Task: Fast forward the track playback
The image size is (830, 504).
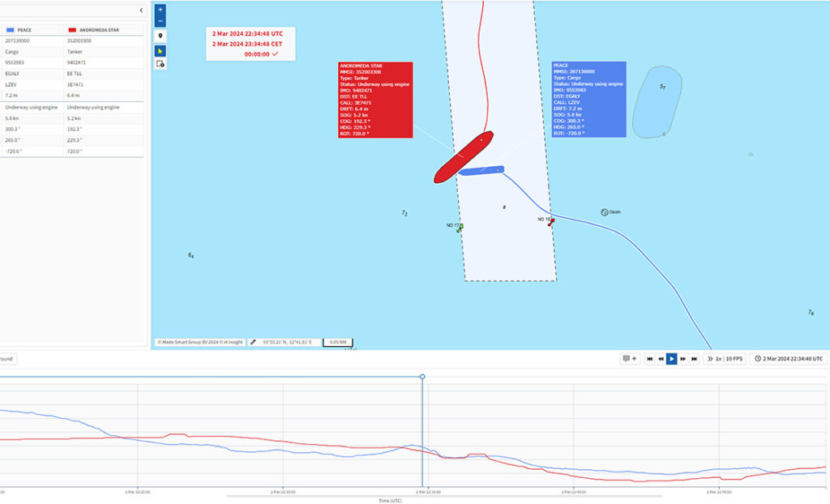Action: click(x=682, y=359)
